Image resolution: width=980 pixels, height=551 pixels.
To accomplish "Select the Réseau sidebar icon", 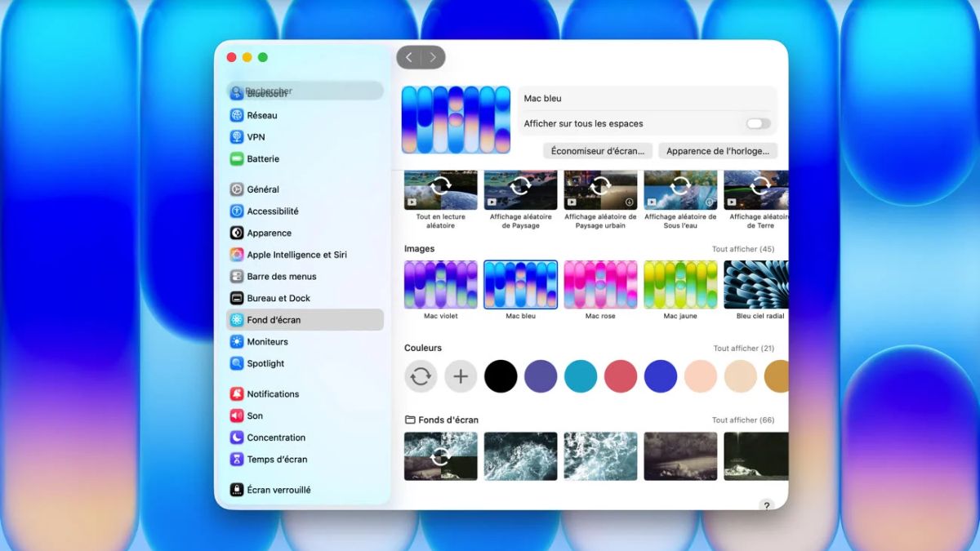I will click(x=236, y=114).
